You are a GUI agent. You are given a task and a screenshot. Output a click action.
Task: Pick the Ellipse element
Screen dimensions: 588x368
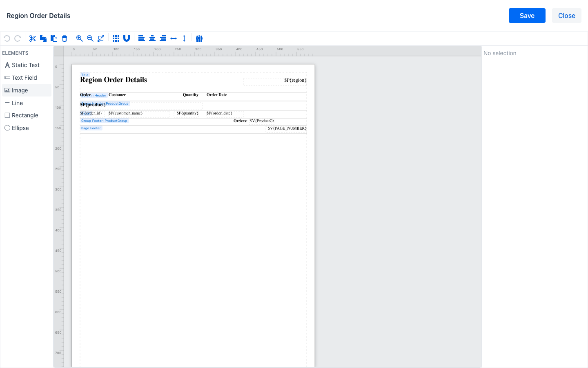tap(27, 128)
